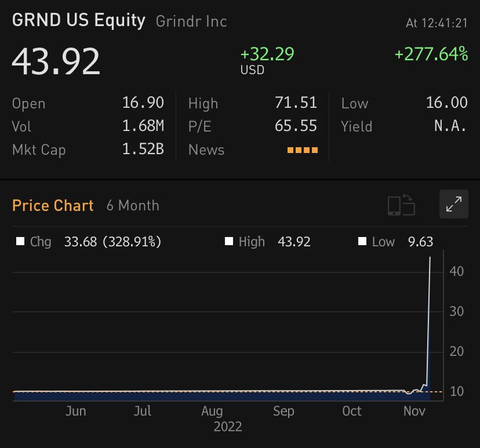Tap the rotate device icon
The width and height of the screenshot is (480, 448).
click(x=401, y=205)
